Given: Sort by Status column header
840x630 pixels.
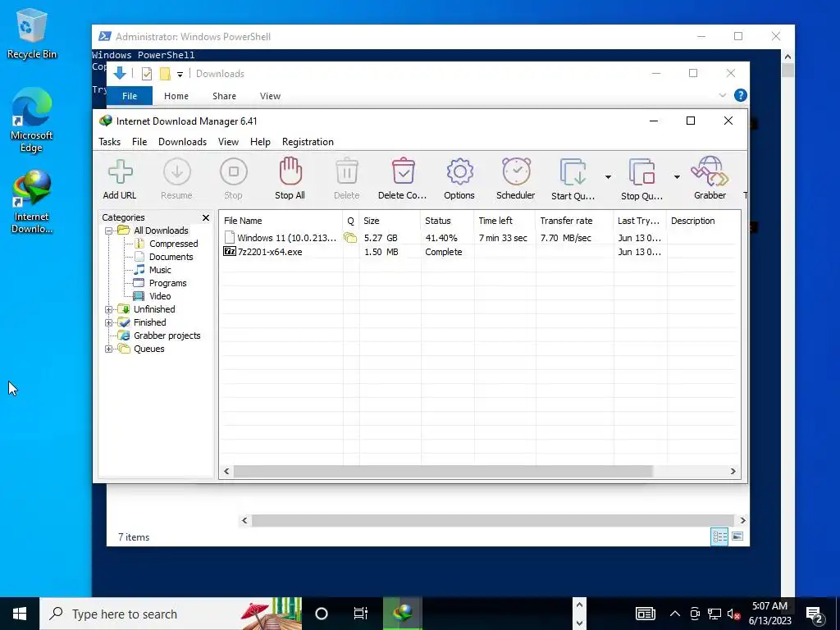Looking at the screenshot, I should tap(447, 221).
